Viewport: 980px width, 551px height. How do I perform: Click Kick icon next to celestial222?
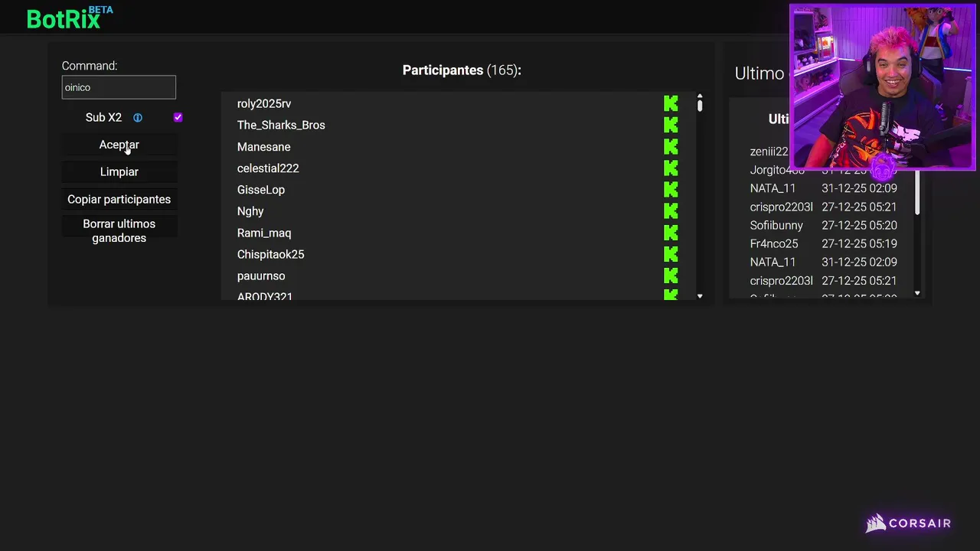(671, 168)
